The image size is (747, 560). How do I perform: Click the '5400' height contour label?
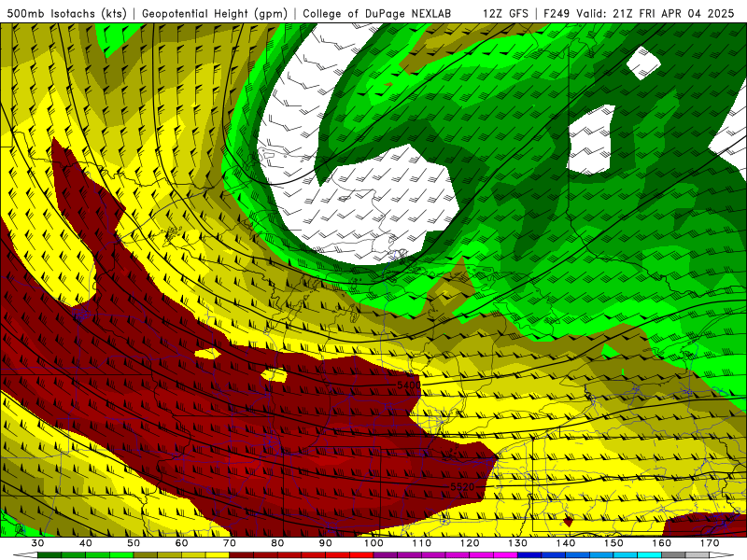[x=409, y=385]
